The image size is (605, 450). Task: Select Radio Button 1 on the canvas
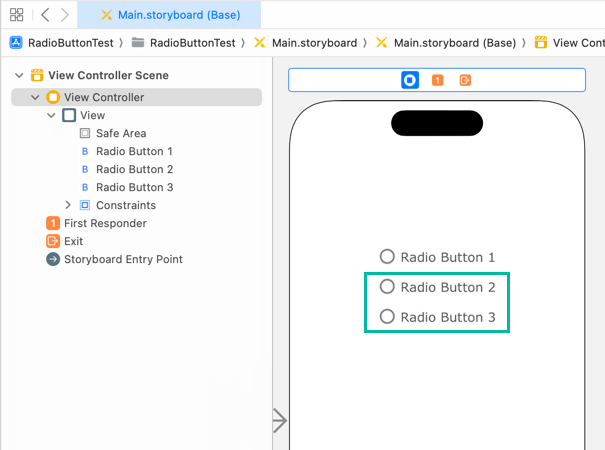click(438, 257)
